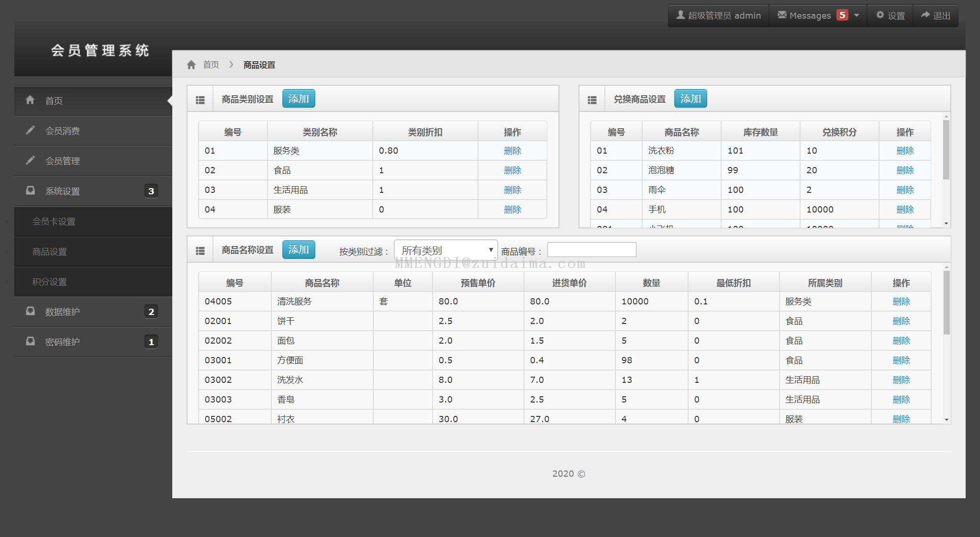The width and height of the screenshot is (980, 537).
Task: Click the 兑换积分 column header
Action: 839,132
